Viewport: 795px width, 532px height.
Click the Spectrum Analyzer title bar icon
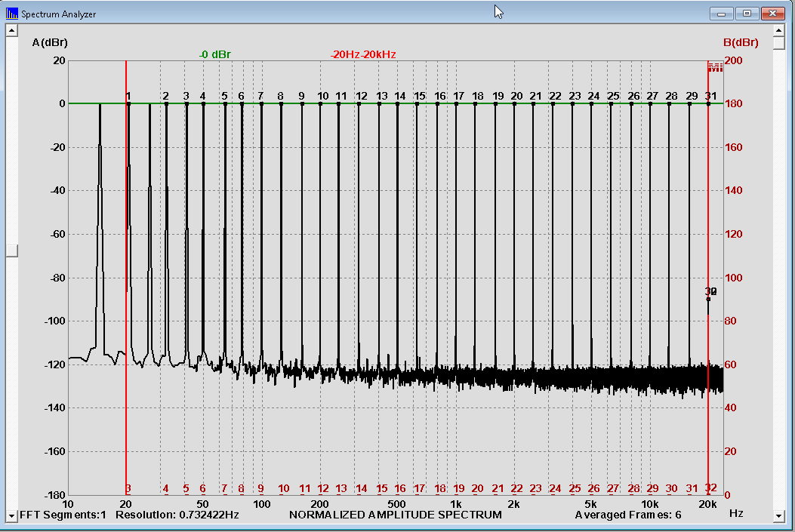coord(11,13)
